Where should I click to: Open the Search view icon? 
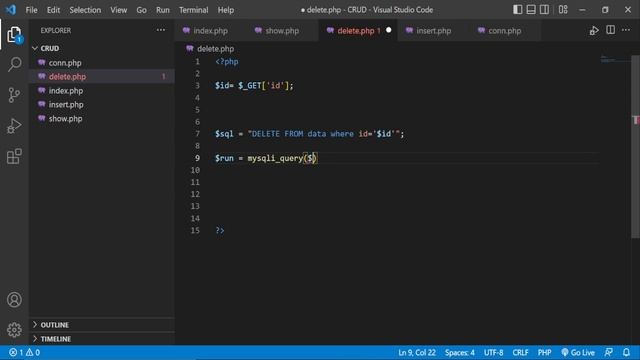click(x=14, y=64)
